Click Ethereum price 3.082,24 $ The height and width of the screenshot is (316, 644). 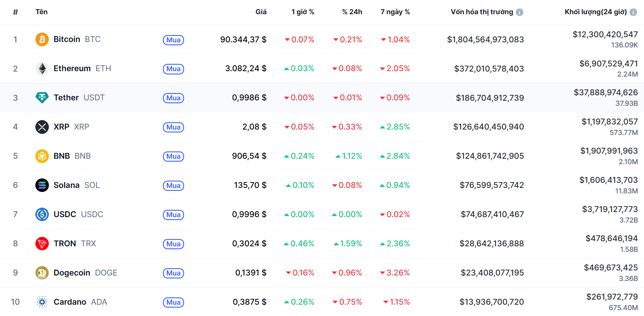(x=246, y=68)
